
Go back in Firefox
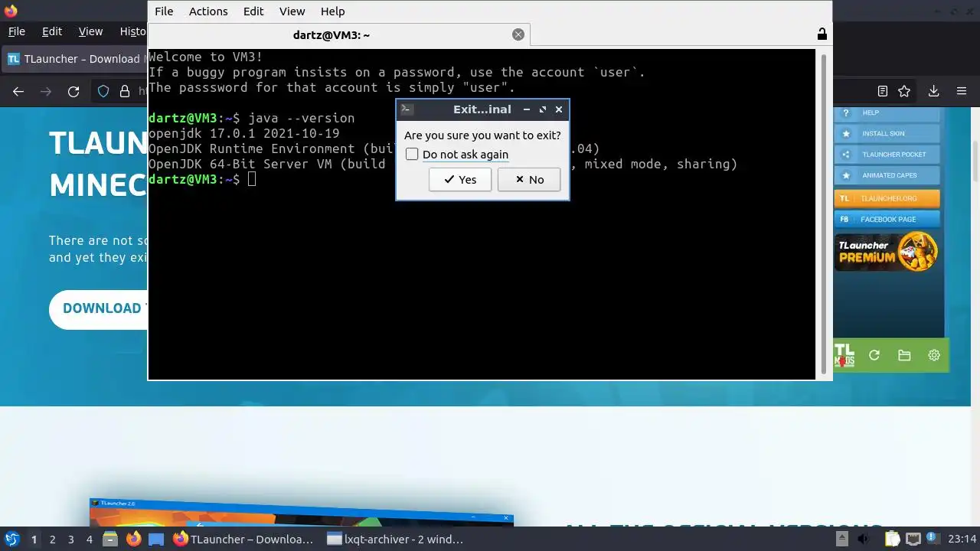click(x=18, y=92)
